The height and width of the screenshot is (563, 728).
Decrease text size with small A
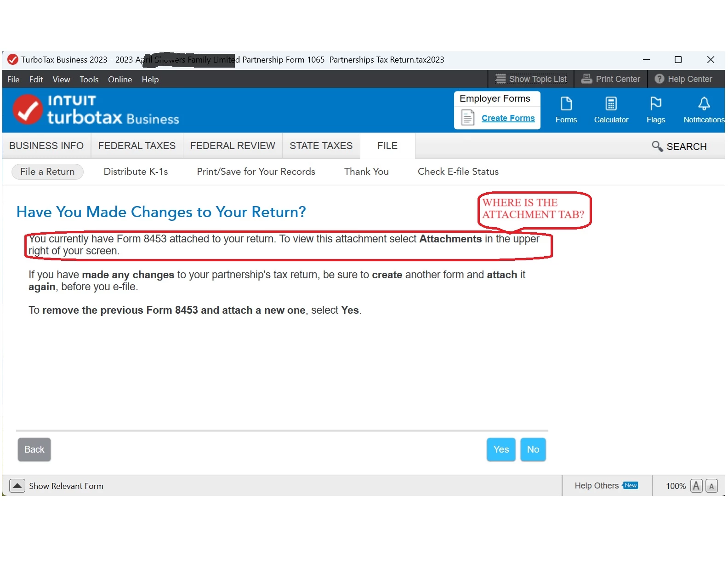(711, 486)
